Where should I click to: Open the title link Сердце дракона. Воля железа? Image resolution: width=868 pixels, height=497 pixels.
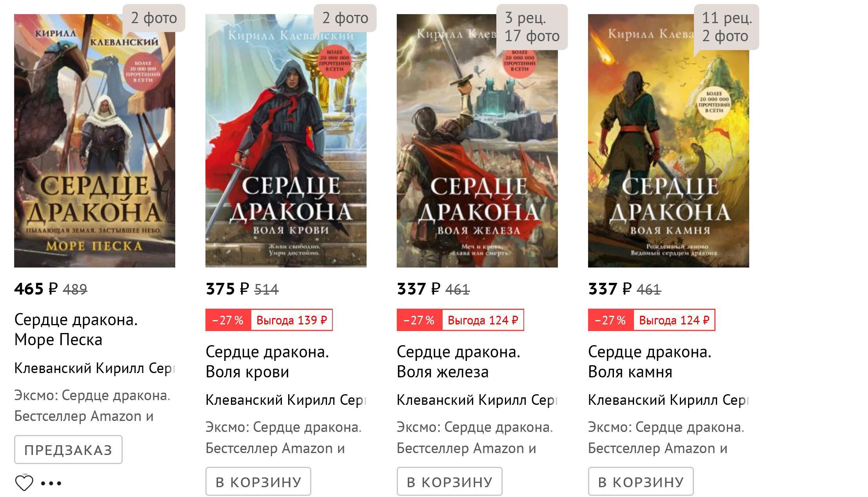(x=458, y=362)
